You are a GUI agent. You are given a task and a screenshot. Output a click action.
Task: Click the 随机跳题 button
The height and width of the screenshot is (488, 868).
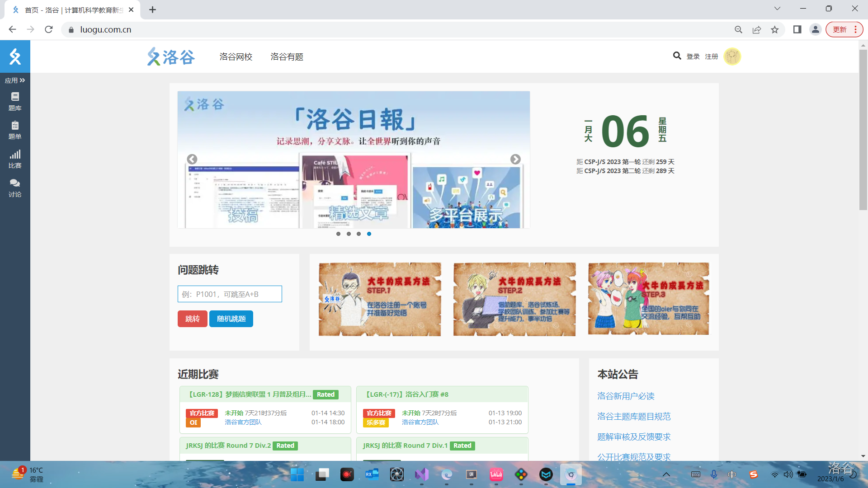click(x=231, y=319)
